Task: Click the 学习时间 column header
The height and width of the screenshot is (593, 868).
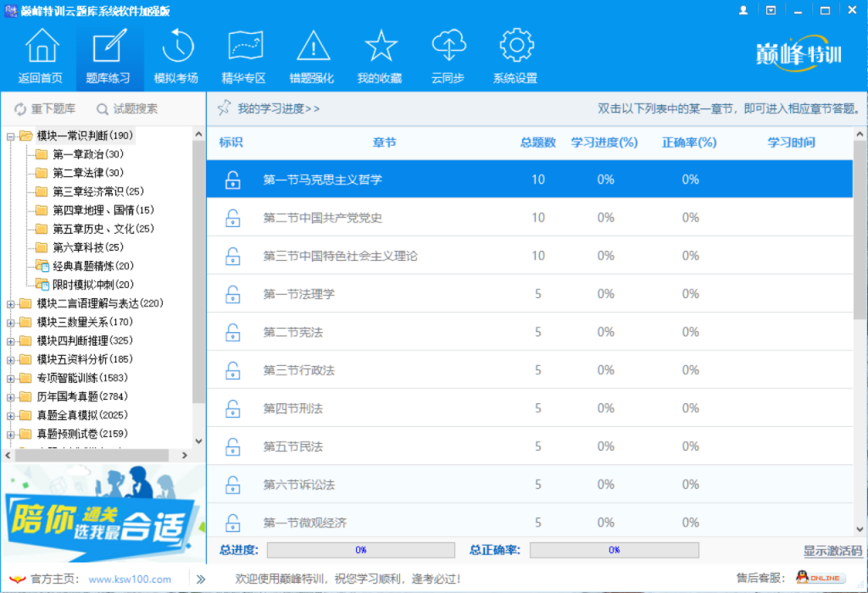Action: [791, 142]
